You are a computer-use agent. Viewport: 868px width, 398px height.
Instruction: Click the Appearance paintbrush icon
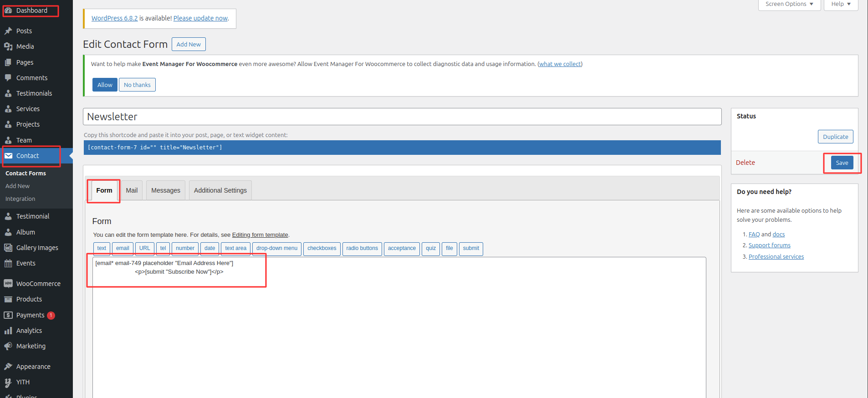pyautogui.click(x=8, y=367)
